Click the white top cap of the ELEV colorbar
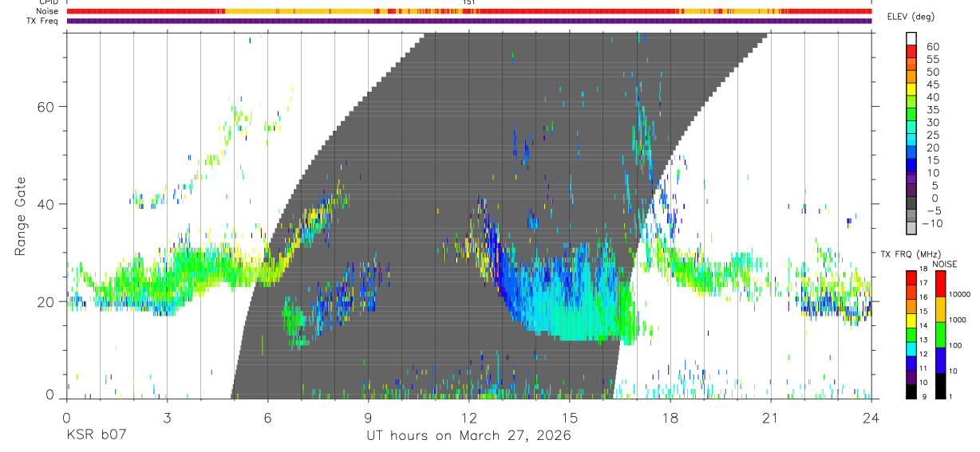This screenshot has height=452, width=980. [911, 38]
